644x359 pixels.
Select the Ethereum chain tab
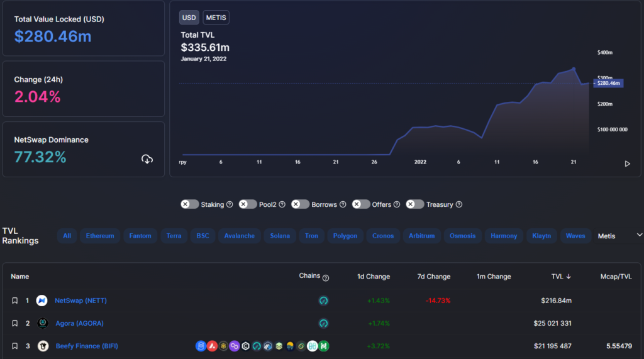100,236
